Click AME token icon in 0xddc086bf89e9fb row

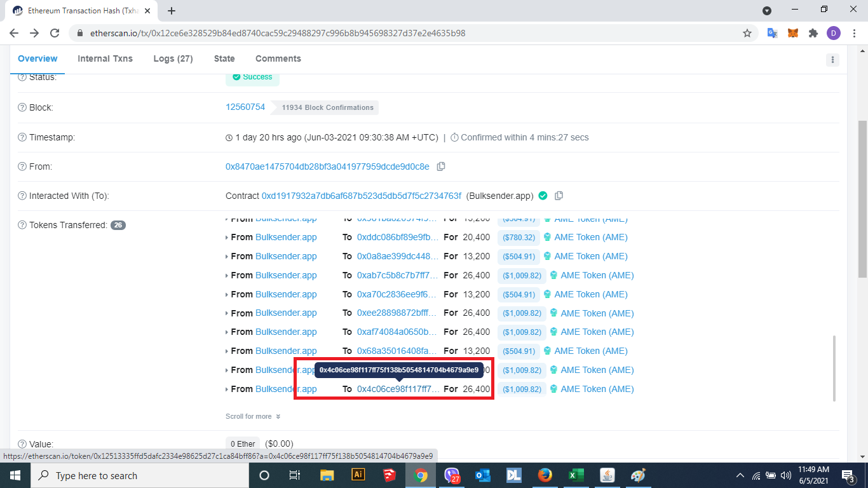[547, 237]
